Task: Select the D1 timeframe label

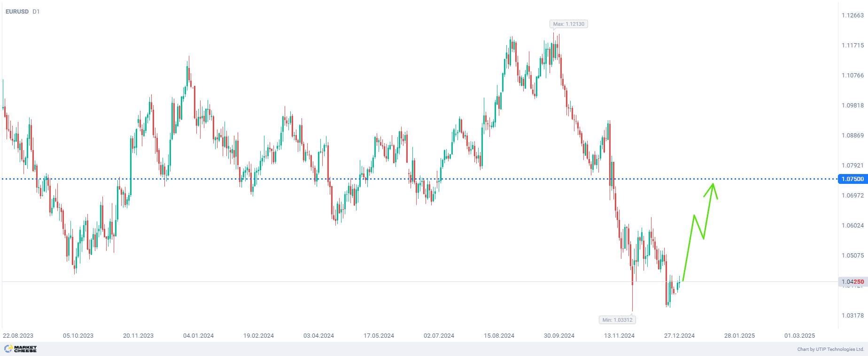Action: pos(36,12)
